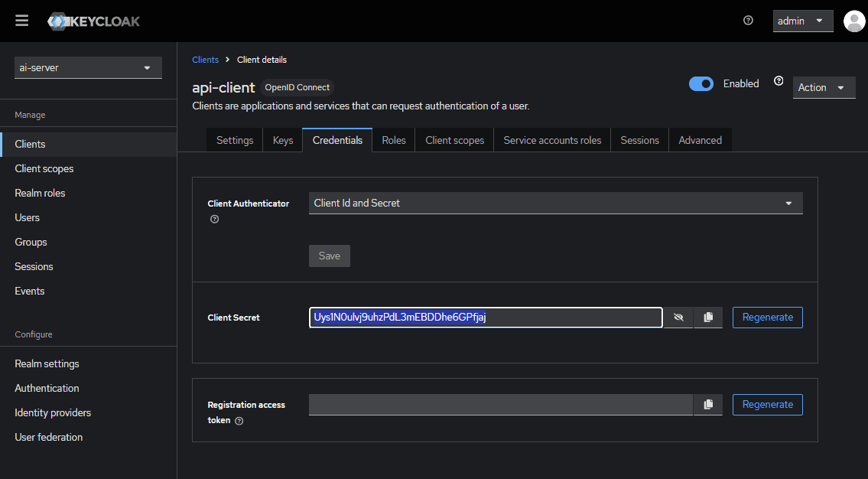Click the Clients breadcrumb link

pos(206,60)
